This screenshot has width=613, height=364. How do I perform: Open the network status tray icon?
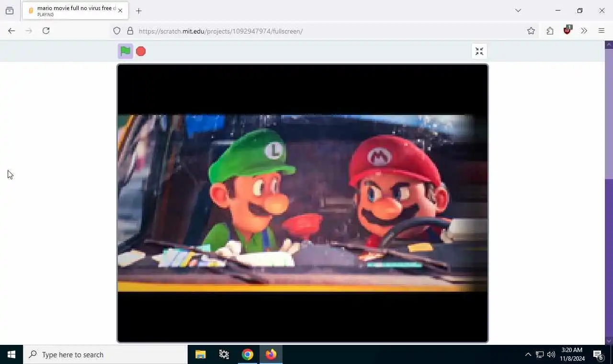point(539,355)
